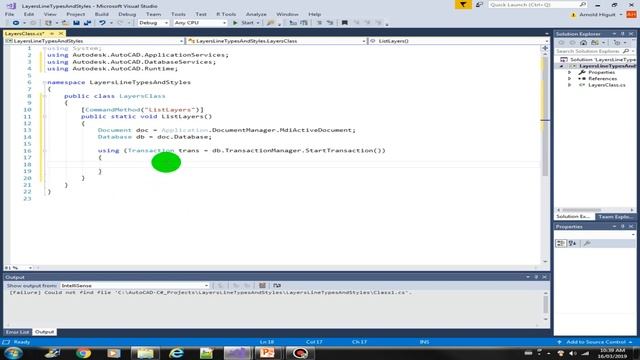Viewport: 640px width, 360px height.
Task: Click the Solution Explorer Forward icon
Action: point(572,42)
